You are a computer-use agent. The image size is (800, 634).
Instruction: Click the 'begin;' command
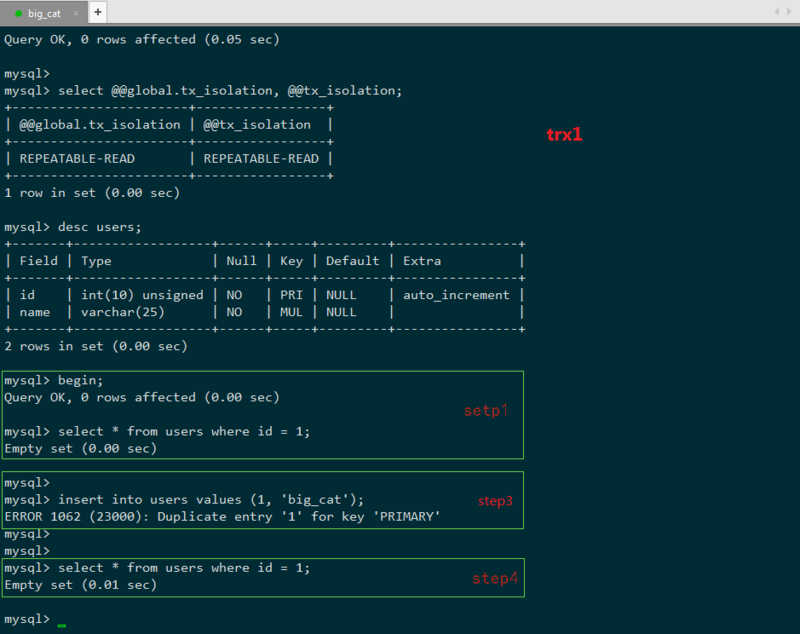pyautogui.click(x=81, y=381)
